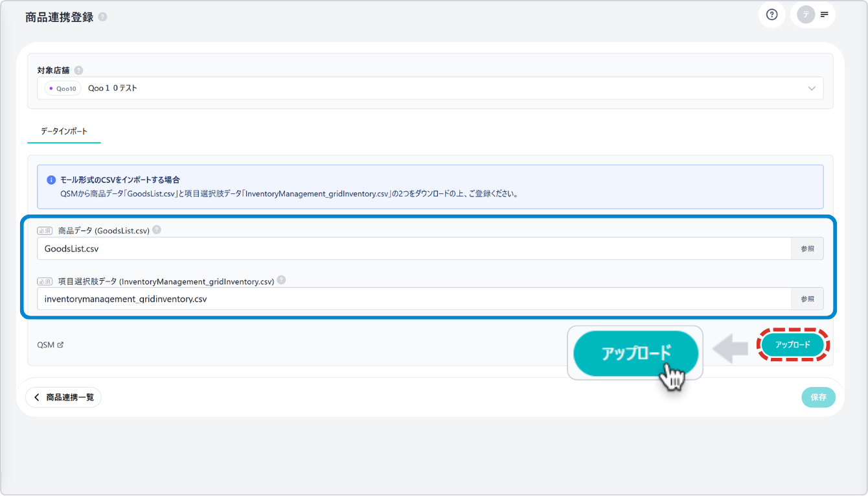The height and width of the screenshot is (496, 868).
Task: Click help icon next to 項目選択肢データ label
Action: pyautogui.click(x=281, y=280)
